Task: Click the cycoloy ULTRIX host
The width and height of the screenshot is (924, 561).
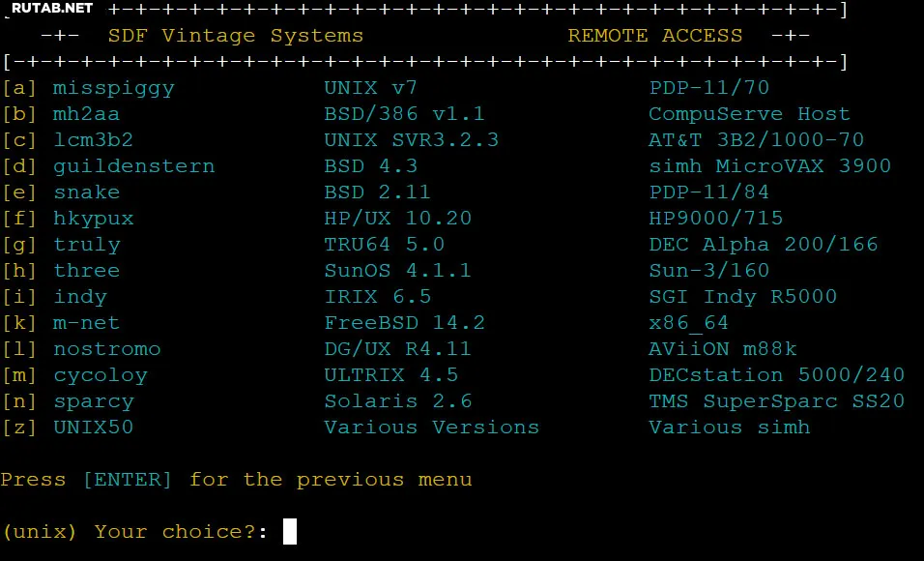Action: click(x=100, y=375)
